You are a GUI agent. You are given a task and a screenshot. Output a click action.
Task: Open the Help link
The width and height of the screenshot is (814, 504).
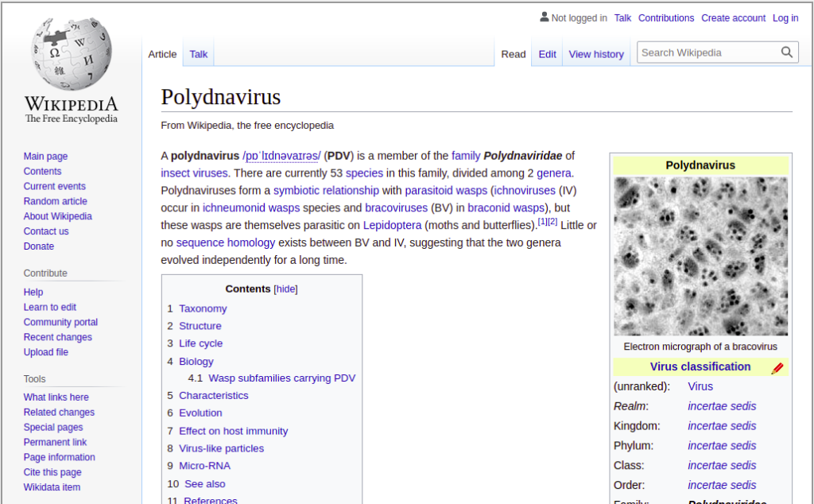point(33,293)
